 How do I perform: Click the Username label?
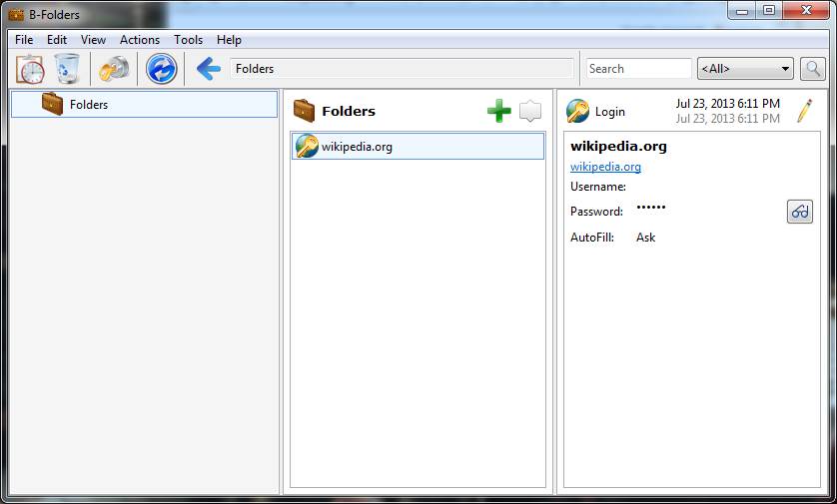coord(598,187)
